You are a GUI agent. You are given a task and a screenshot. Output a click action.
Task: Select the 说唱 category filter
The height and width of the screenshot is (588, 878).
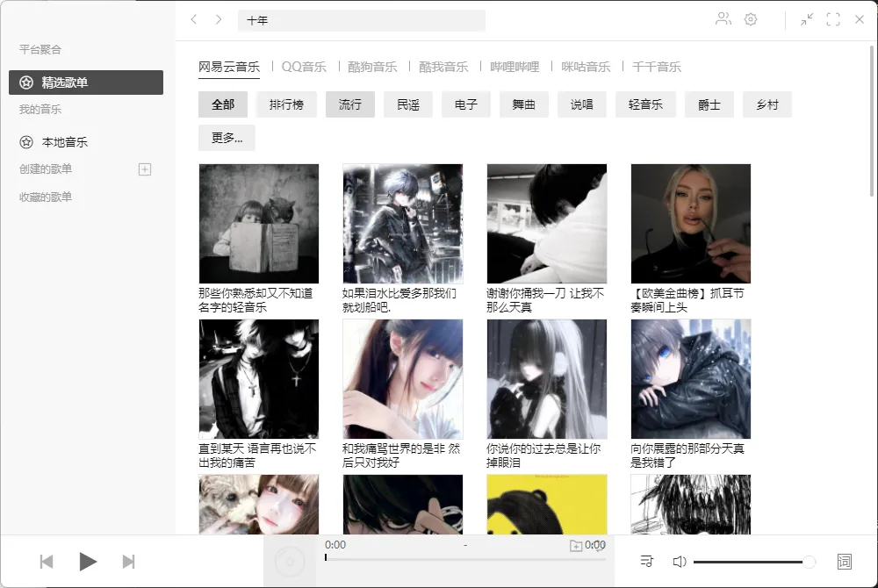[582, 104]
